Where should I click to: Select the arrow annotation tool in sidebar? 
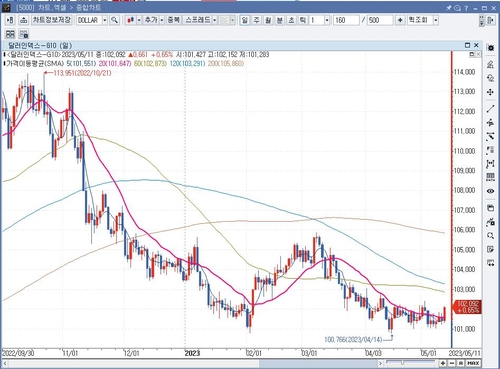click(x=490, y=123)
